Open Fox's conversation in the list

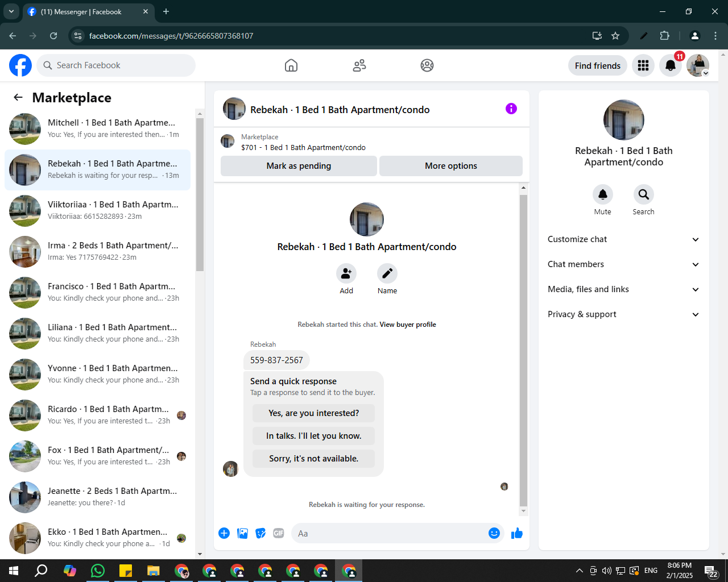tap(97, 456)
